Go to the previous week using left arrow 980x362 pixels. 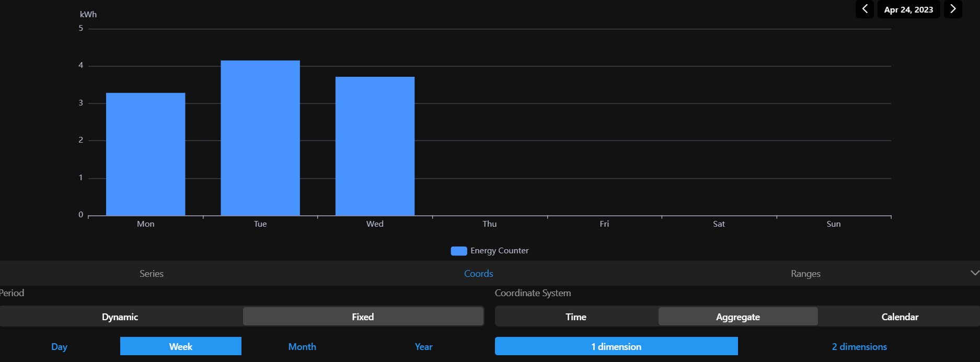[x=864, y=9]
